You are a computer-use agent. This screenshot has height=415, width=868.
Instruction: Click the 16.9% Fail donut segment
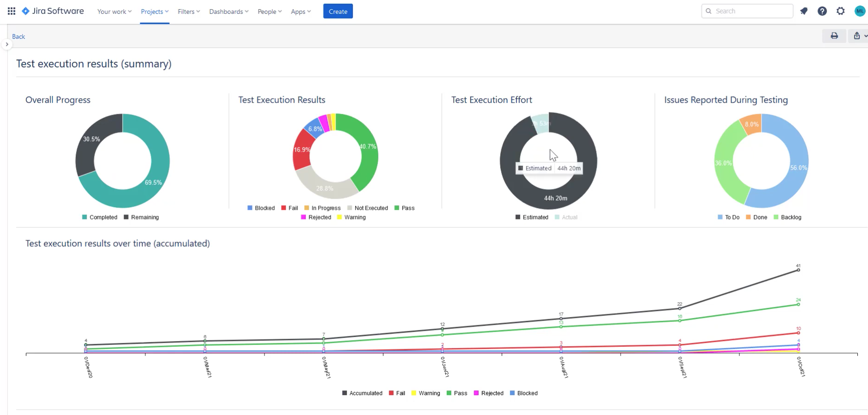pos(302,150)
